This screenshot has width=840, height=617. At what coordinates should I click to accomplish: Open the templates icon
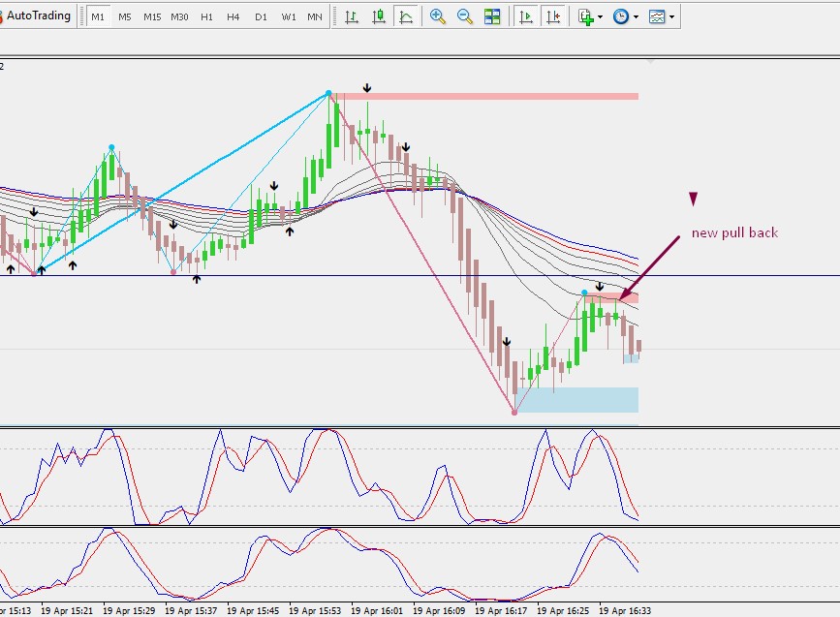(657, 16)
